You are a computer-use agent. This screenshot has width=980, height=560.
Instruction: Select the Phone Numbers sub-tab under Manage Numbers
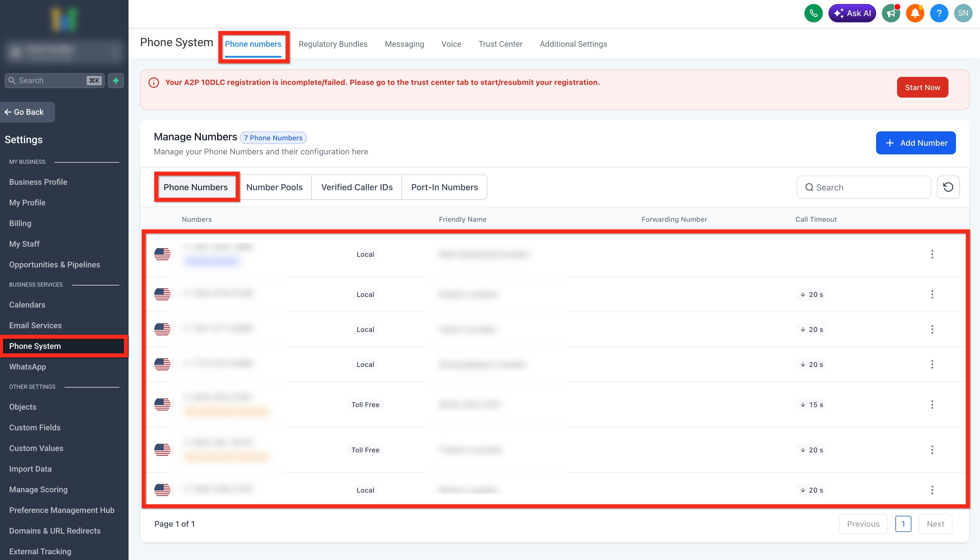[x=195, y=187]
